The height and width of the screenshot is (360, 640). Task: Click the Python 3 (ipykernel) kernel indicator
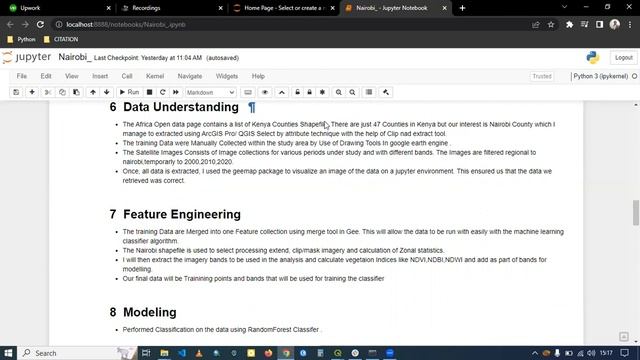[600, 76]
